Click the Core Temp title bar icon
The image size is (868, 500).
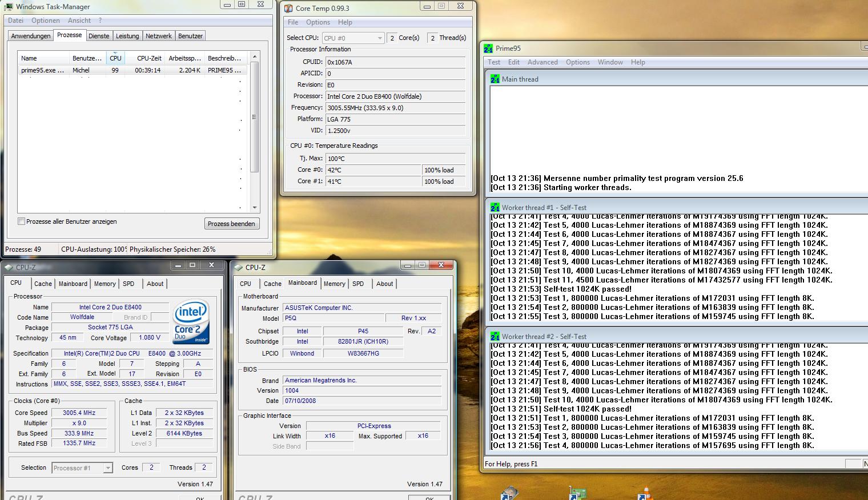click(x=288, y=8)
